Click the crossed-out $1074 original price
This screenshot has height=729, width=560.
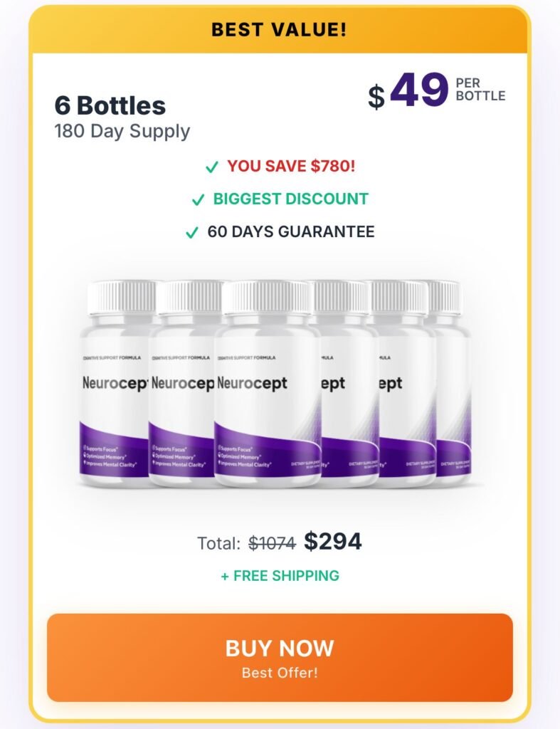point(272,543)
